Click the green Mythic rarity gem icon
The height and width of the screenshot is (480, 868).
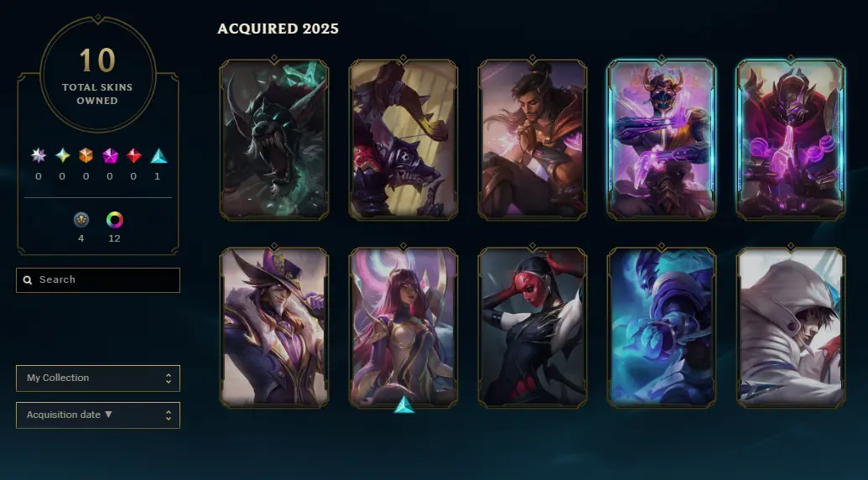[x=63, y=155]
